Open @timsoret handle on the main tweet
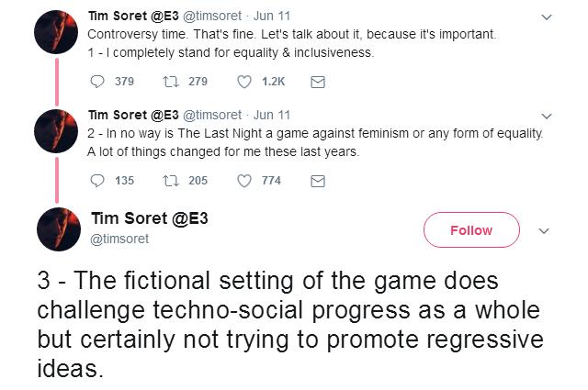Viewport: 588px width, 390px height. 119,239
